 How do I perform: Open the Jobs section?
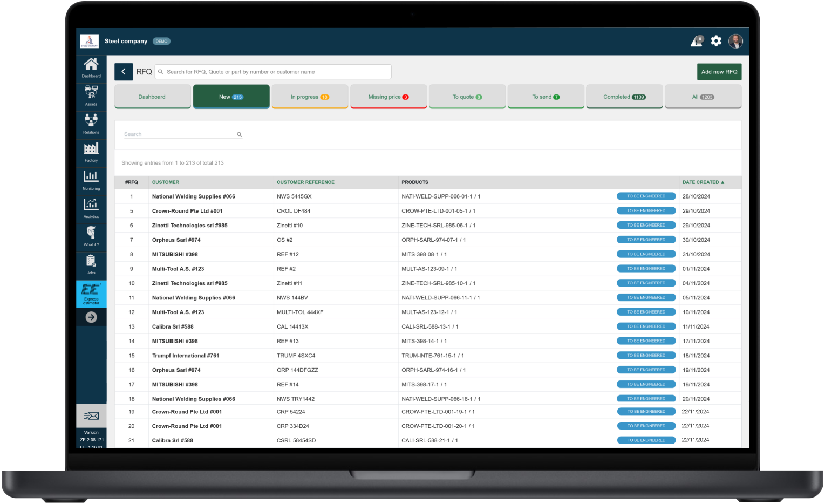(91, 264)
